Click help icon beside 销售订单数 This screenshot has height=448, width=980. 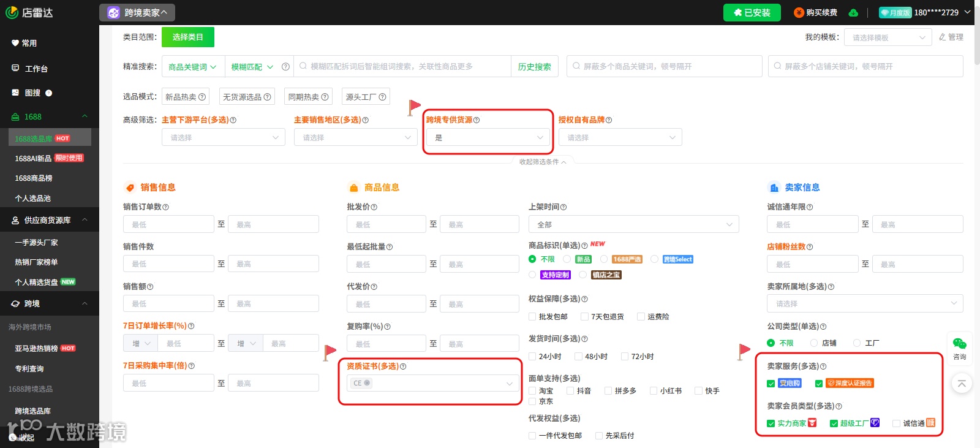165,207
